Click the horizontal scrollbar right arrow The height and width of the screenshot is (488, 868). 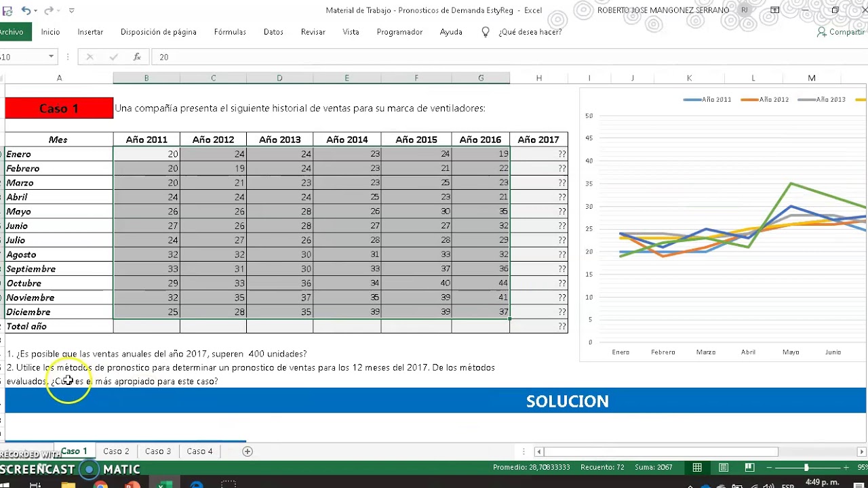(x=862, y=451)
